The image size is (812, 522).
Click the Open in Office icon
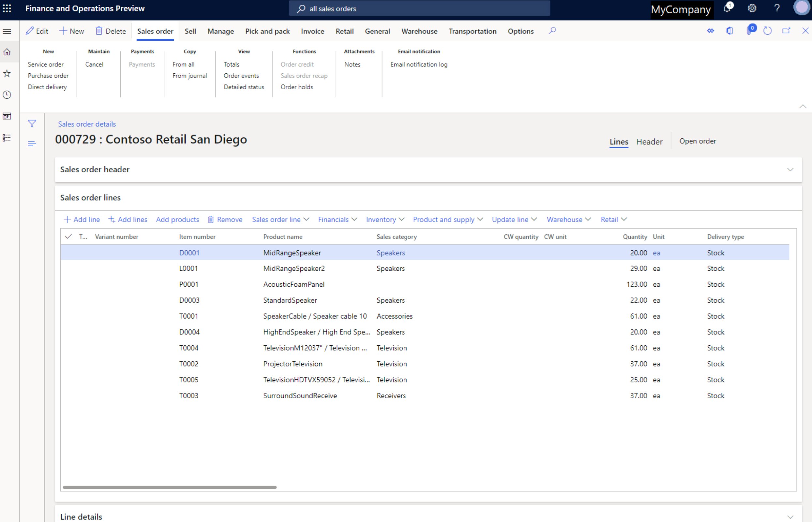[729, 31]
